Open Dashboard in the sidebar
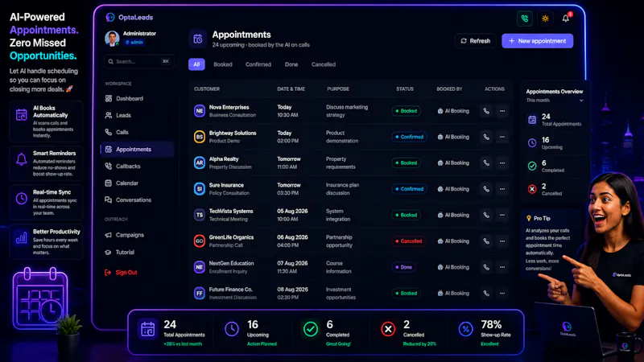This screenshot has height=362, width=644. pos(137,98)
